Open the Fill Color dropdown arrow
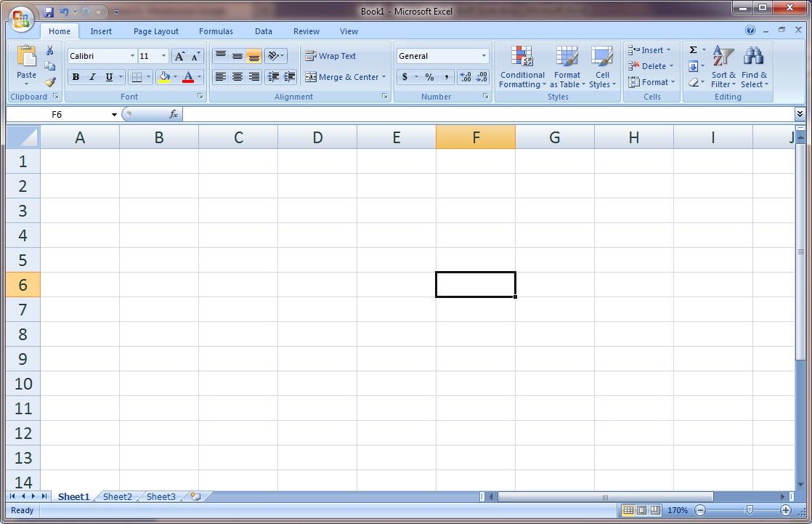Viewport: 812px width, 524px height. (x=175, y=77)
